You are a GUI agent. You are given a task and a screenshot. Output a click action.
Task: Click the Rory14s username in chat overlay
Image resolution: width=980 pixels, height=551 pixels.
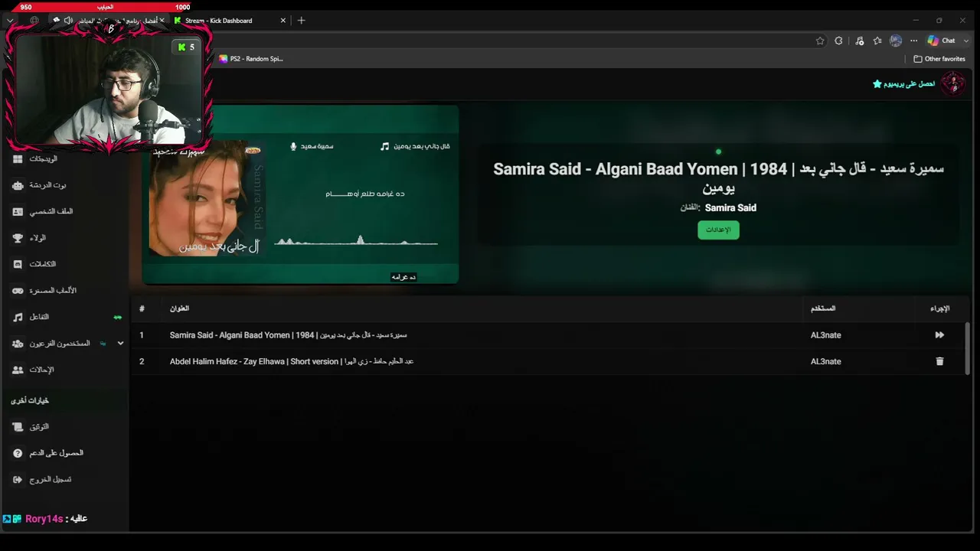pyautogui.click(x=44, y=519)
